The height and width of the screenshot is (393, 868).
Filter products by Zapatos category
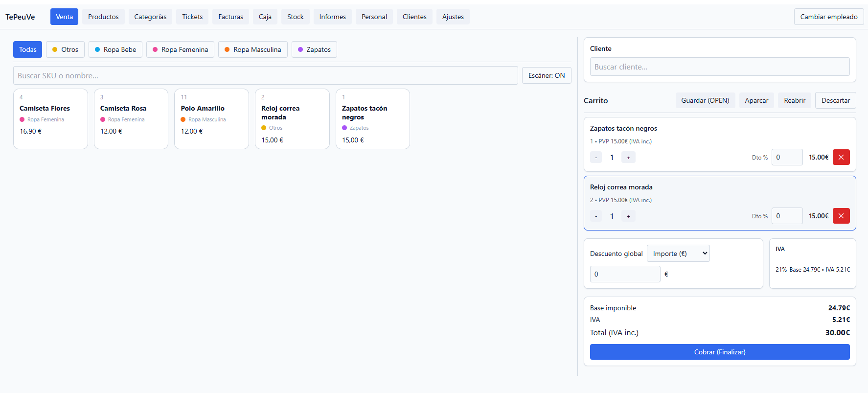[314, 49]
